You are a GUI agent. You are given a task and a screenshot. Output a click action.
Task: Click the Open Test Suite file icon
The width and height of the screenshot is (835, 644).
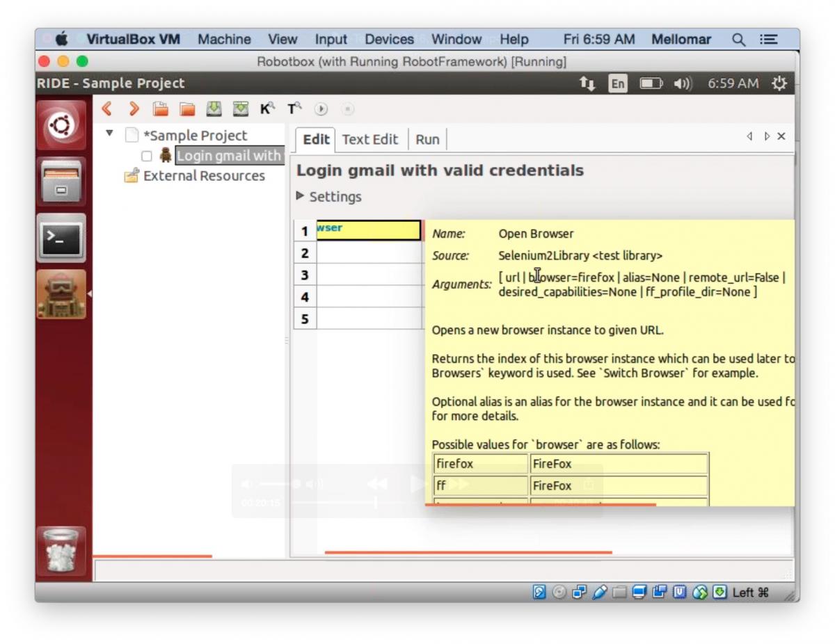161,108
